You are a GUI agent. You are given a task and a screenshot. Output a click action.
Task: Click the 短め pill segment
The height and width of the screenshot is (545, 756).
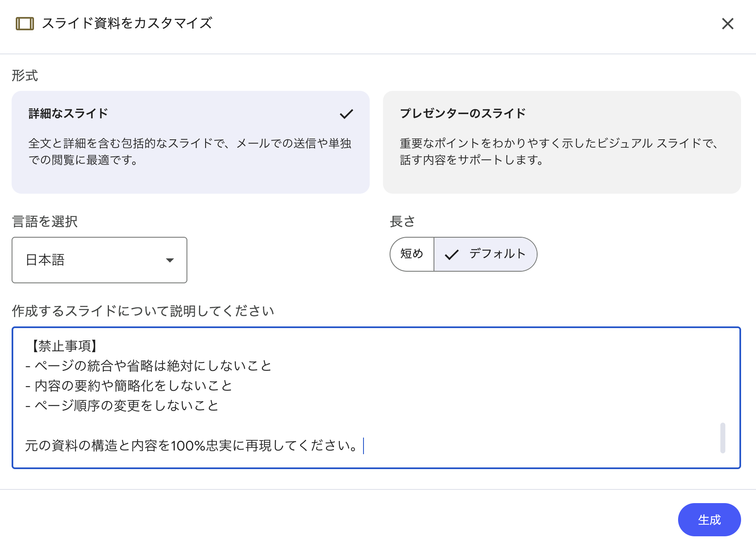412,254
